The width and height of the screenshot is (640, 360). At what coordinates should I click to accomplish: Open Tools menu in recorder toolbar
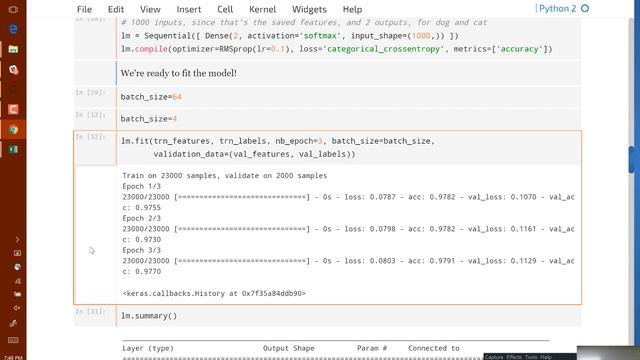point(531,357)
